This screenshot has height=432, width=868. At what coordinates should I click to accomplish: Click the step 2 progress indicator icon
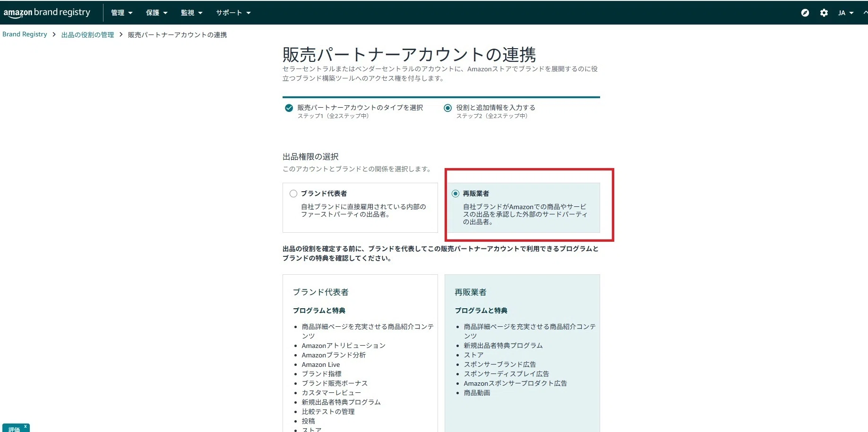coord(448,108)
